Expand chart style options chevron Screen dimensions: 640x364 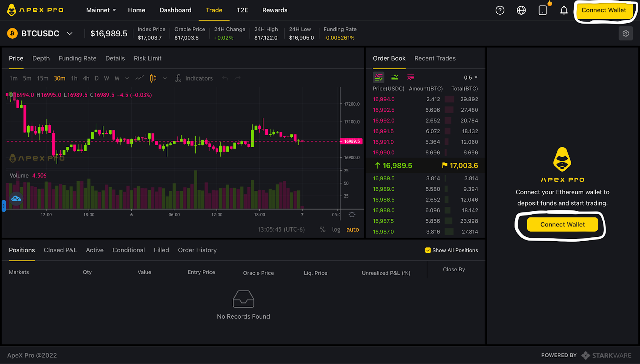(x=165, y=78)
